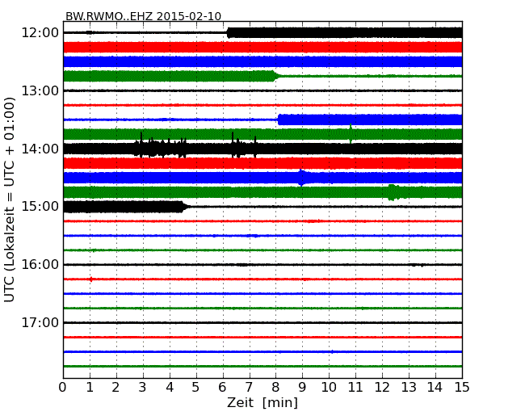Click the x-axis tick label 7
Screen dimensions: 525x420
point(249,388)
